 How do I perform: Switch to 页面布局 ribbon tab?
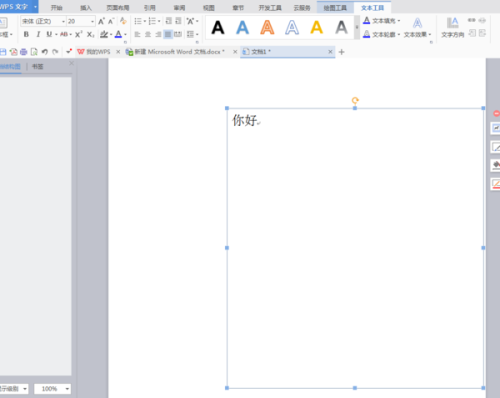point(118,8)
